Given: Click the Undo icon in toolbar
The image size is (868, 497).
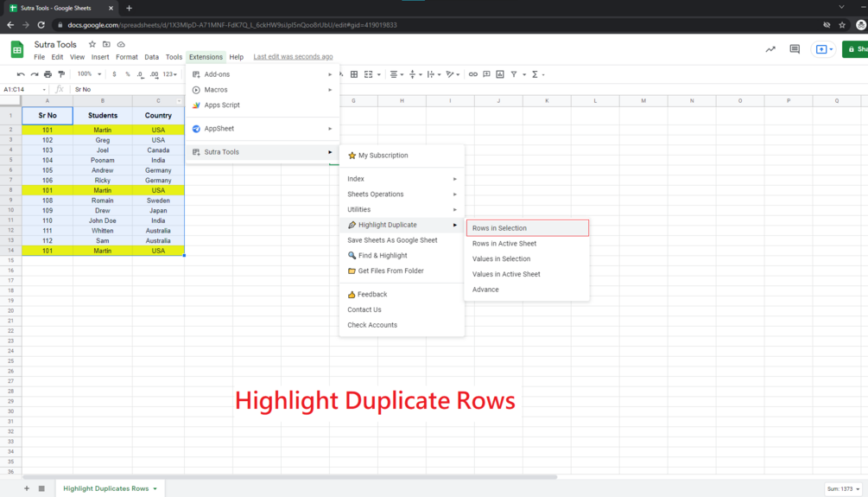Looking at the screenshot, I should [21, 74].
